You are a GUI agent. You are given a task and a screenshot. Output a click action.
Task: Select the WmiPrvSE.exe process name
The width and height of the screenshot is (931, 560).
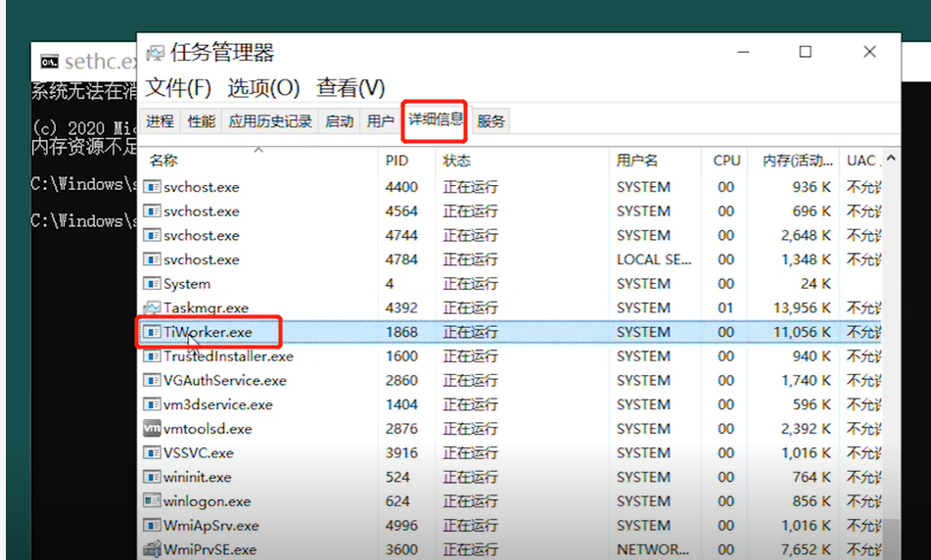(x=210, y=549)
